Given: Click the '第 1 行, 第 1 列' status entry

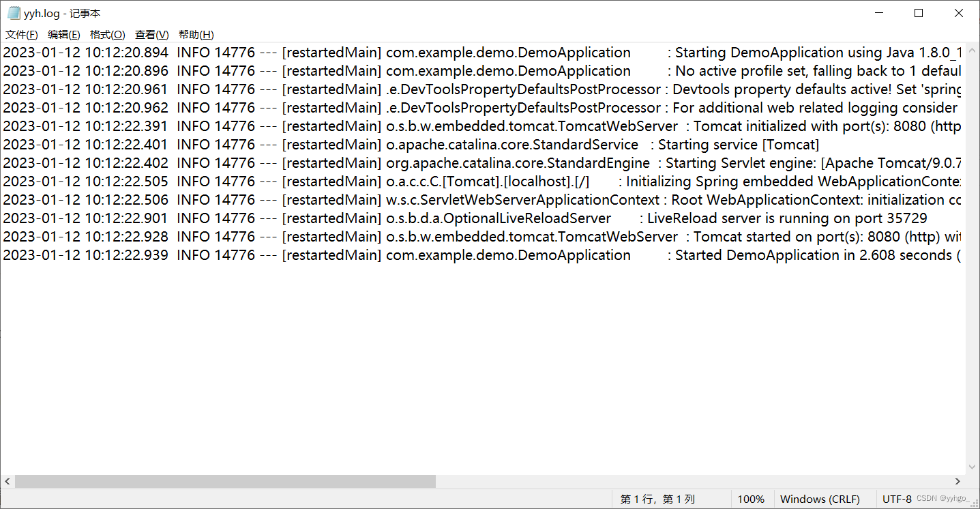Looking at the screenshot, I should (x=657, y=499).
